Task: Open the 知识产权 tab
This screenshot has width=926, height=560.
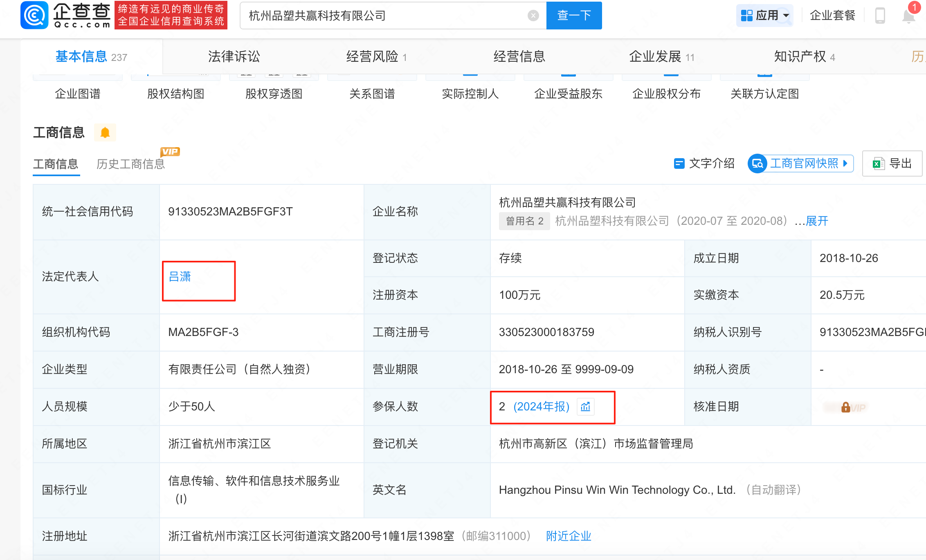Action: pos(800,56)
